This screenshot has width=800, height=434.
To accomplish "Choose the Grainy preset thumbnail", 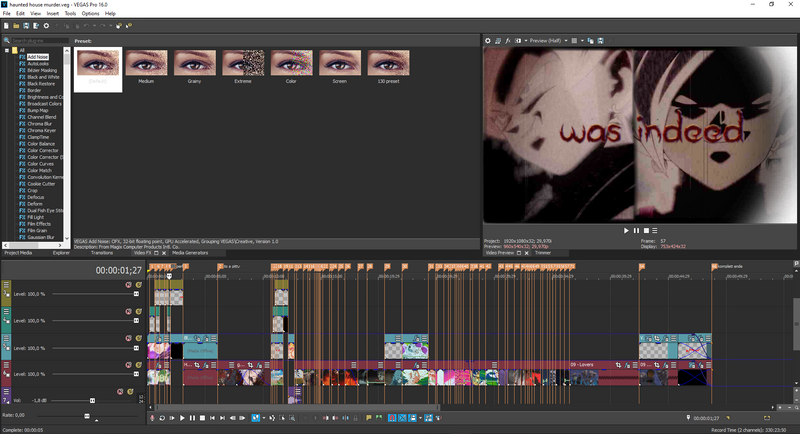I will click(194, 68).
